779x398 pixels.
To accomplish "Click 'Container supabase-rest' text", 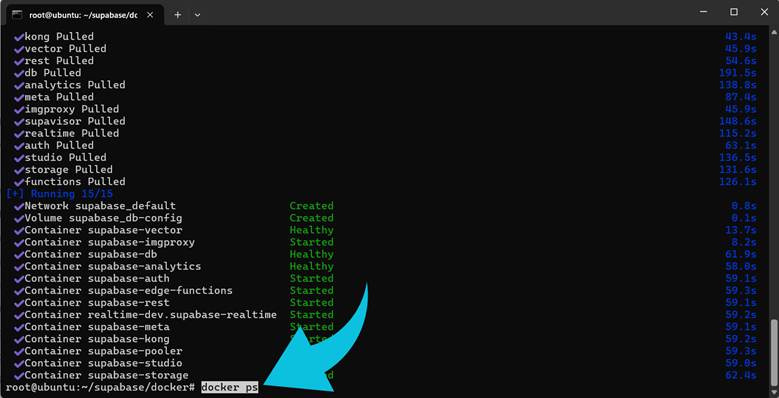I will [97, 303].
